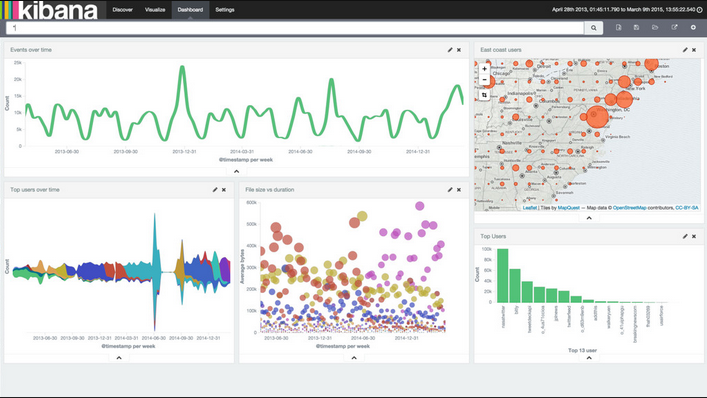This screenshot has height=398, width=707.
Task: Load a saved dashboard via folder icon
Action: (655, 27)
